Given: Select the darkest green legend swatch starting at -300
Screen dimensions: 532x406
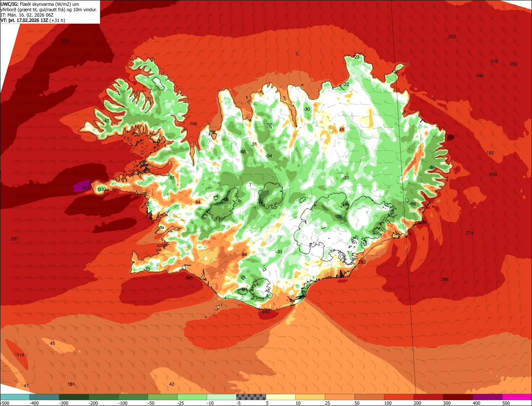Looking at the screenshot, I should click(74, 397).
